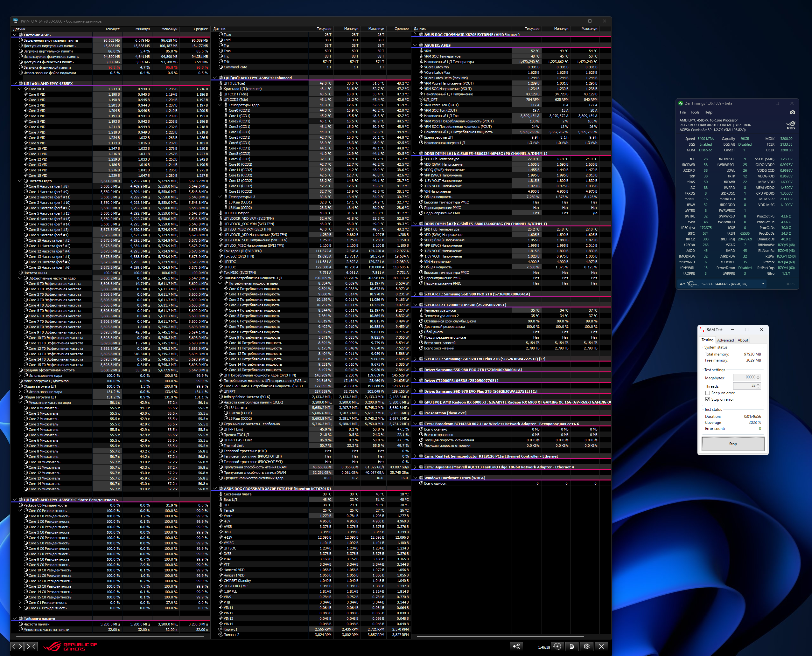Click expand columns left-right arrows icon
Image resolution: width=812 pixels, height=656 pixels.
coord(17,646)
